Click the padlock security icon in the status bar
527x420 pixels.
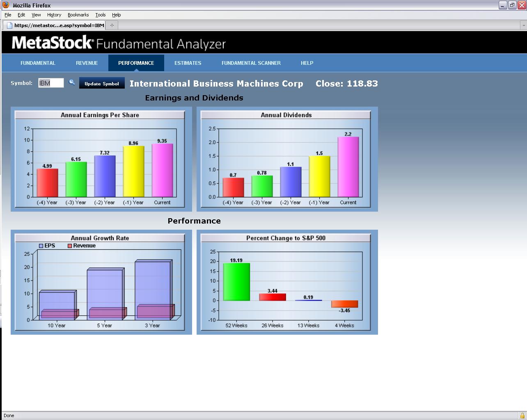(x=522, y=415)
